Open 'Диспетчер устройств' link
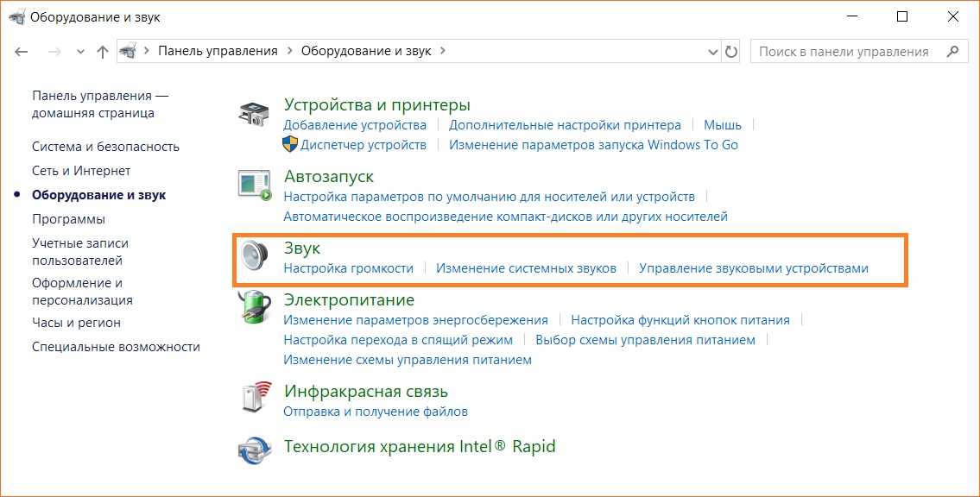 click(363, 145)
